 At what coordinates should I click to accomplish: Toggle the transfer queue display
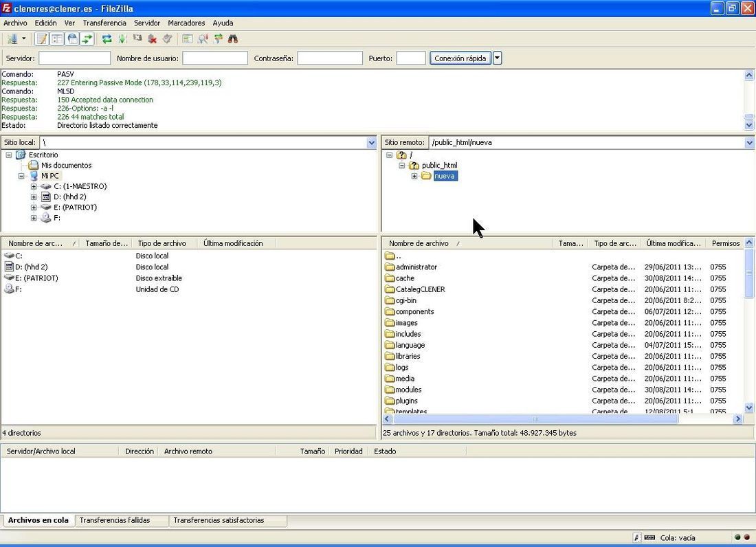(87, 39)
